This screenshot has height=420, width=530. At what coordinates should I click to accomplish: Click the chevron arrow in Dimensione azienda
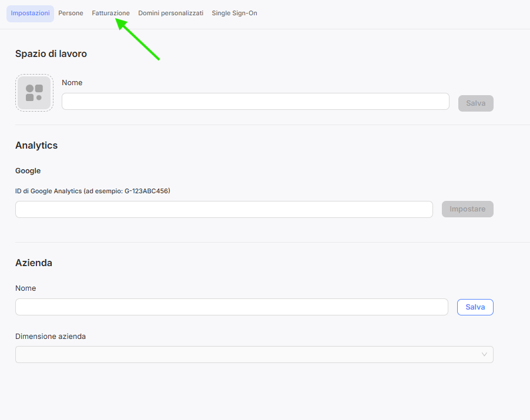point(484,354)
